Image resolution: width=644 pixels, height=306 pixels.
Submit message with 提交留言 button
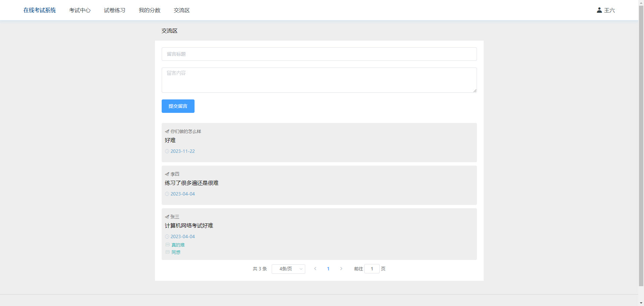(x=178, y=106)
